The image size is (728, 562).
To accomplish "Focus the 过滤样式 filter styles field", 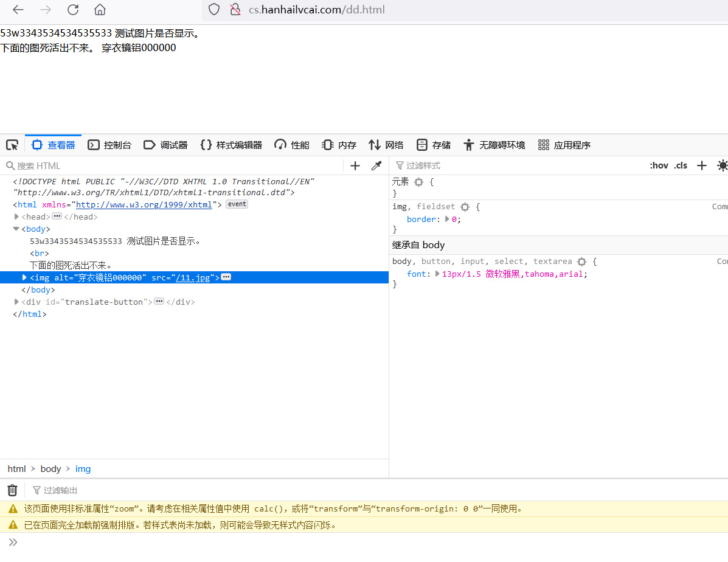I will tap(518, 166).
